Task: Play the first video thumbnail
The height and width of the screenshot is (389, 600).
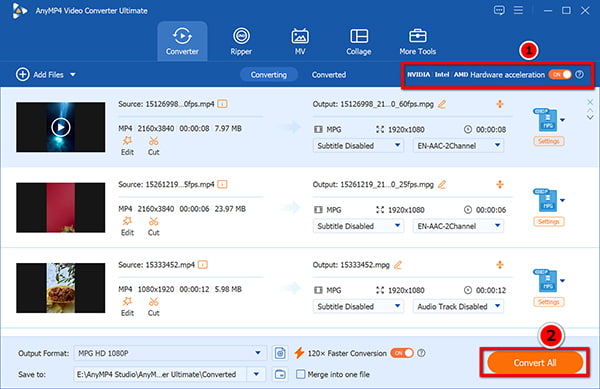Action: click(x=61, y=127)
